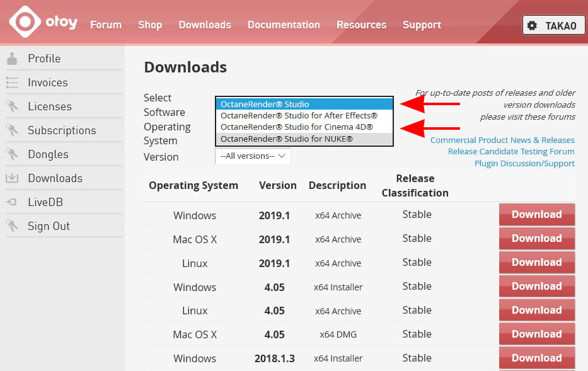Screen dimensions: 588x371
Task: Download Mac OS X 4.05 DMG
Action: tap(536, 334)
